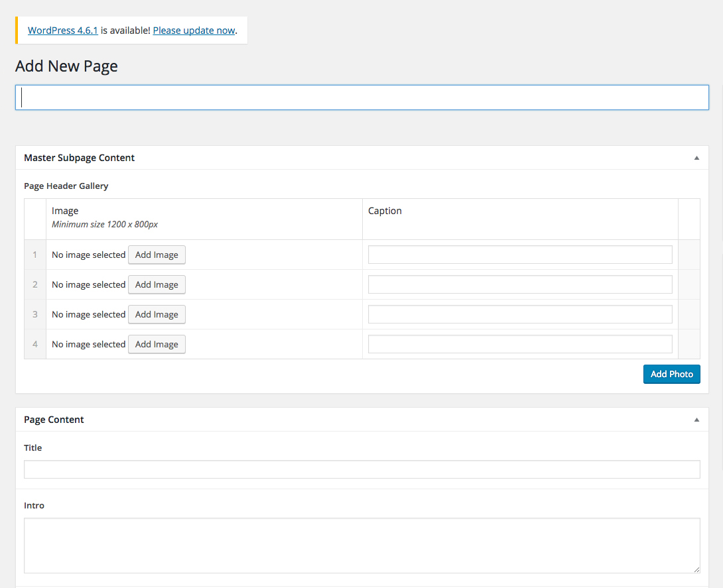Click Add Image in gallery row 1
Image resolution: width=723 pixels, height=588 pixels.
[x=157, y=255]
